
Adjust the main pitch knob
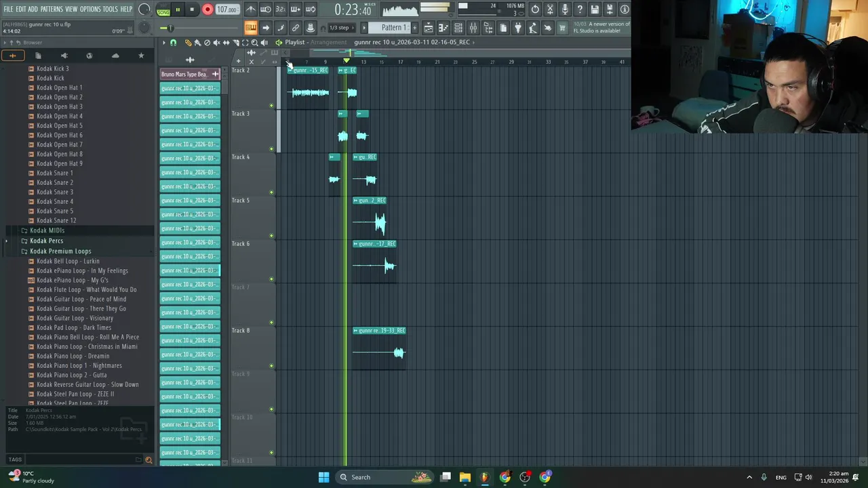click(144, 28)
